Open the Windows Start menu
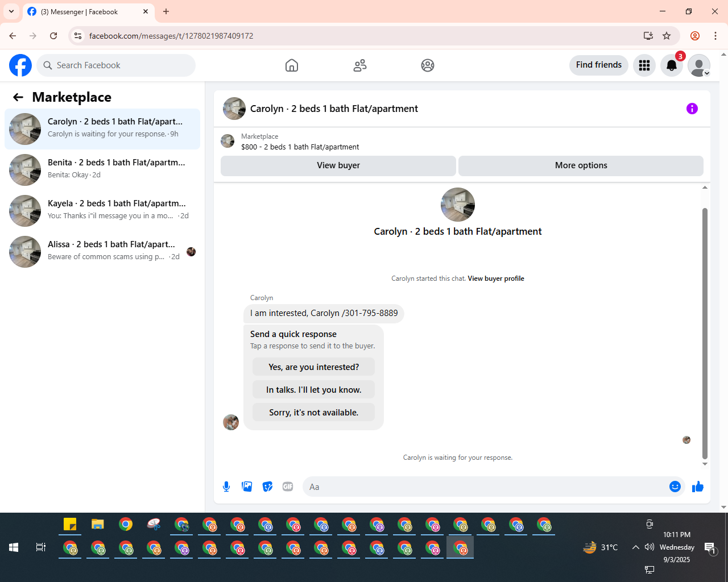The image size is (728, 582). [14, 547]
